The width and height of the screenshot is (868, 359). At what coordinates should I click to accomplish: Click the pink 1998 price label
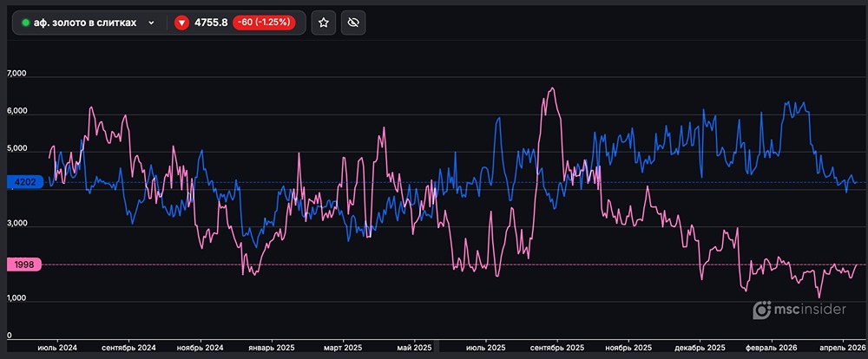click(23, 264)
